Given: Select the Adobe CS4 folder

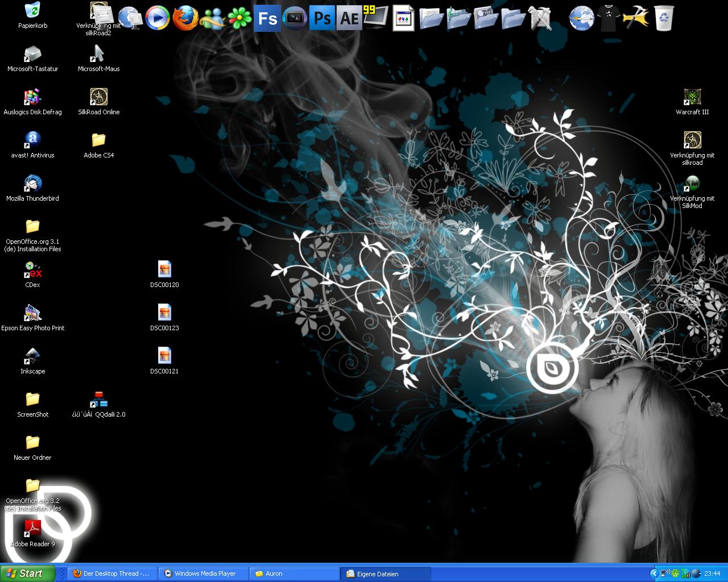Looking at the screenshot, I should pyautogui.click(x=99, y=140).
